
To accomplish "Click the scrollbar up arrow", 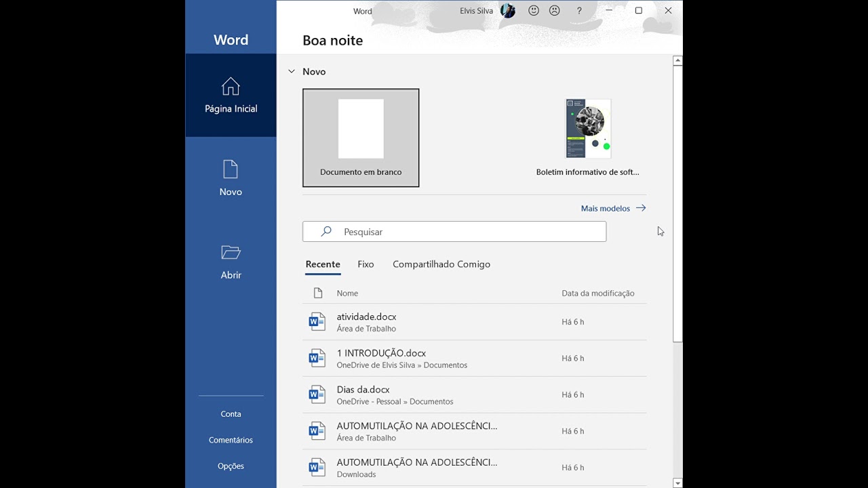I will click(x=677, y=60).
